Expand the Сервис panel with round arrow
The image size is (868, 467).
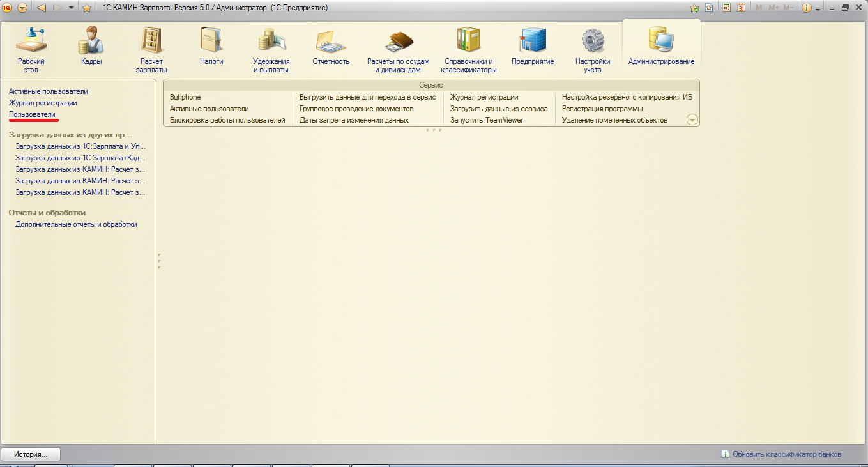click(x=692, y=119)
